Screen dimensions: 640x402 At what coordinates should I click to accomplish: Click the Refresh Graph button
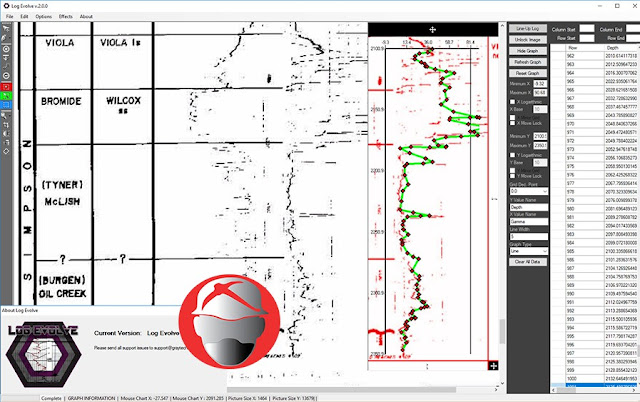(528, 62)
